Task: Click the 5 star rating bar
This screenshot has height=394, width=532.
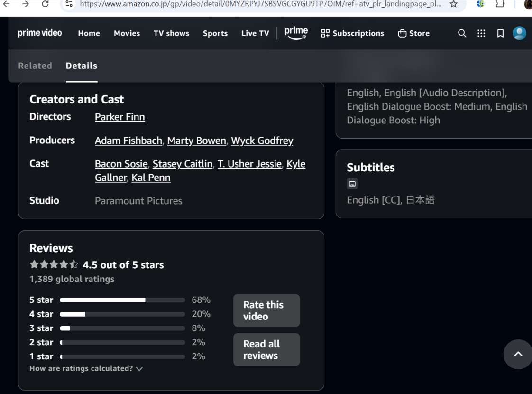Action: tap(122, 300)
